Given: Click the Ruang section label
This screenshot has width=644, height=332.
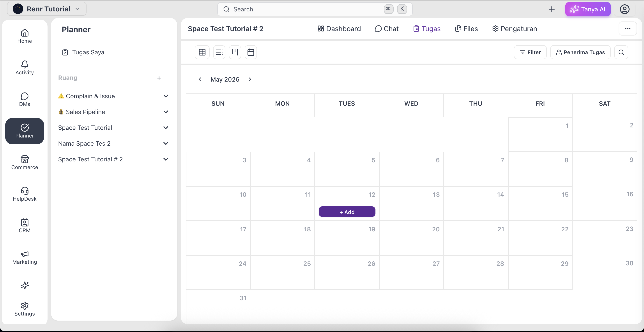Looking at the screenshot, I should tap(67, 78).
